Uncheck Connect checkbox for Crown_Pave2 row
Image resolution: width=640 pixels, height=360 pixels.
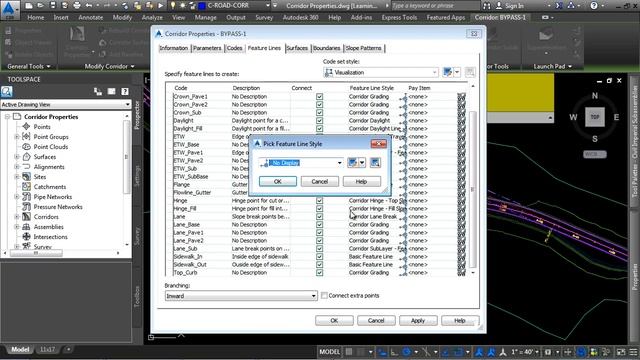[319, 104]
